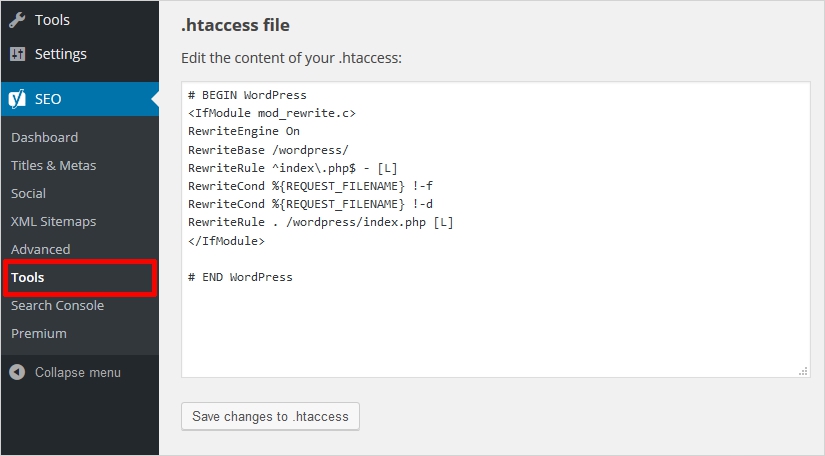Go to the SEO Dashboard submenu
825x456 pixels.
coord(44,137)
